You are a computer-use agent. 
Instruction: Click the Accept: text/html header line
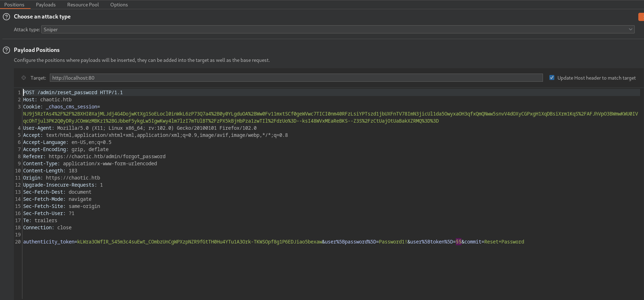[x=155, y=135]
